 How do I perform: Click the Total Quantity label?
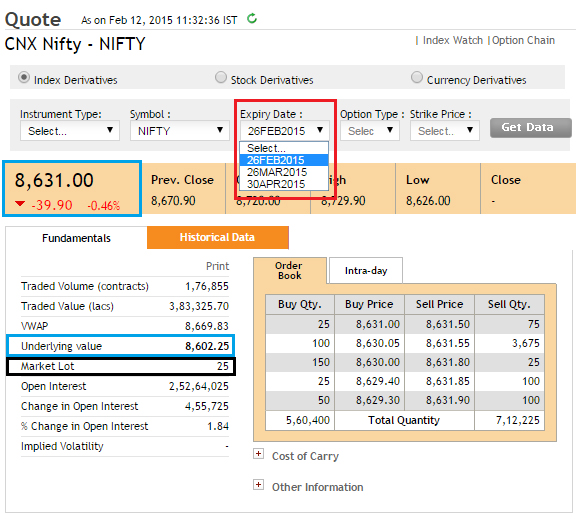pyautogui.click(x=404, y=420)
